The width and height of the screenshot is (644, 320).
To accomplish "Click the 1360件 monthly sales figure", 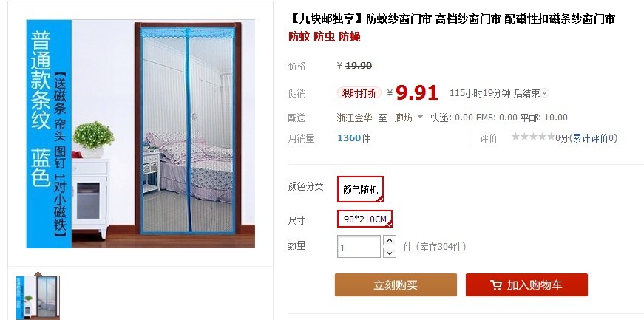I will point(353,138).
